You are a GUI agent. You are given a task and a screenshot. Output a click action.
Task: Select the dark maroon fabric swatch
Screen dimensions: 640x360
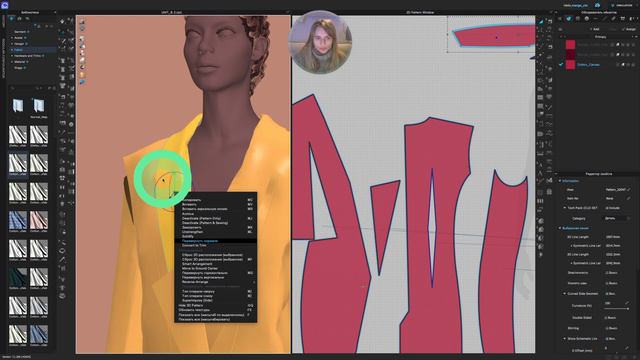(x=570, y=54)
